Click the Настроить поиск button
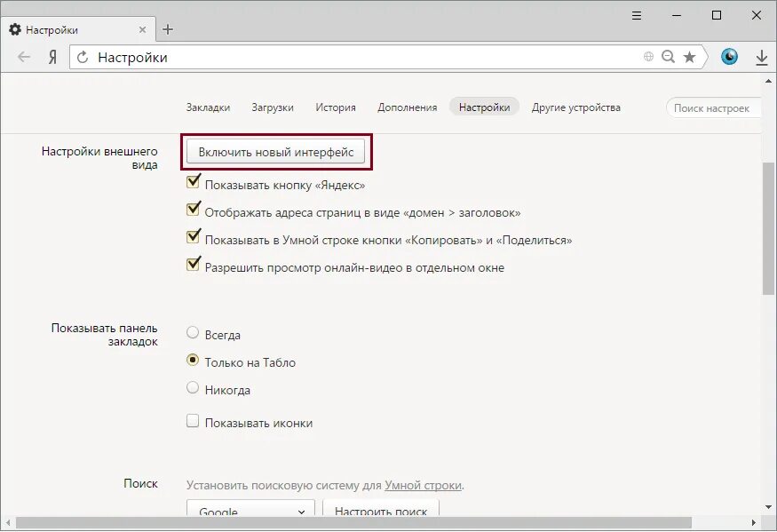 tap(381, 508)
